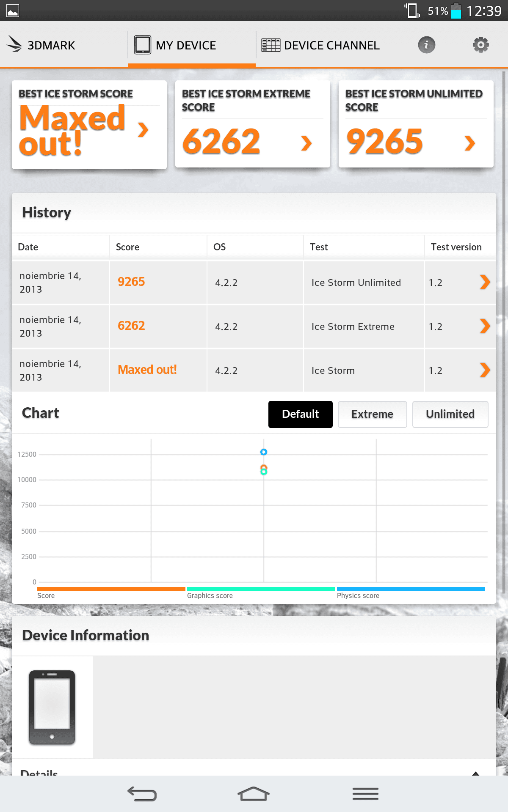Click the Test version column header
The width and height of the screenshot is (508, 812).
coord(456,247)
